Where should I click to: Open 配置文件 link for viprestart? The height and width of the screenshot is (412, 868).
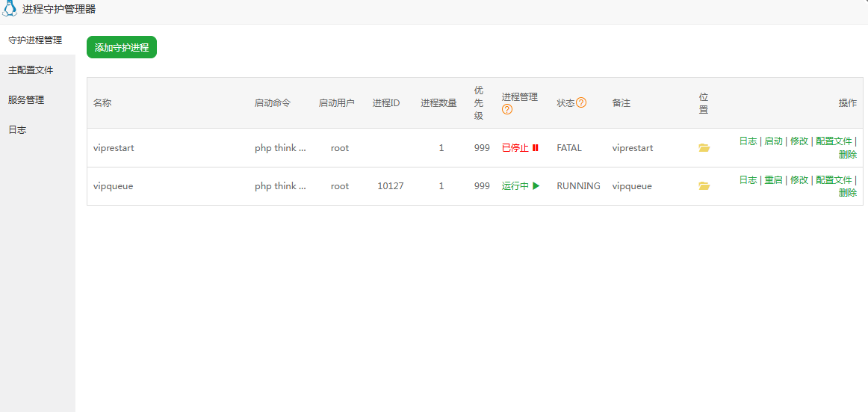pos(834,141)
